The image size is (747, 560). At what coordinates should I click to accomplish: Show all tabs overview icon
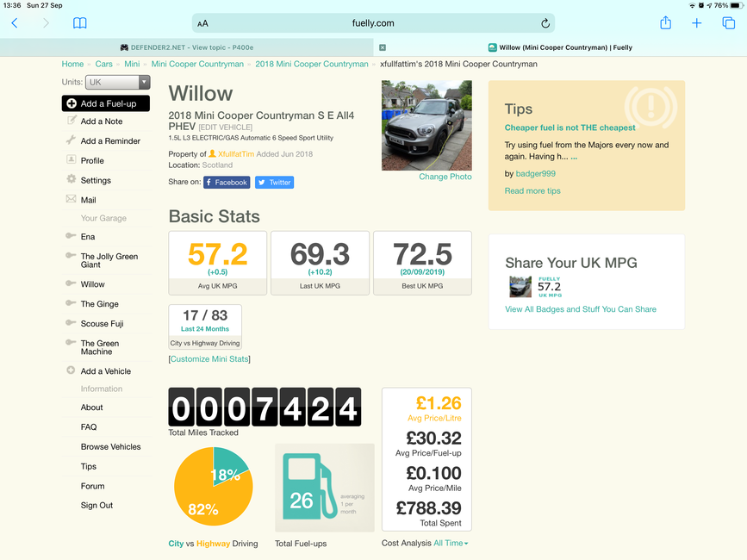(x=728, y=23)
